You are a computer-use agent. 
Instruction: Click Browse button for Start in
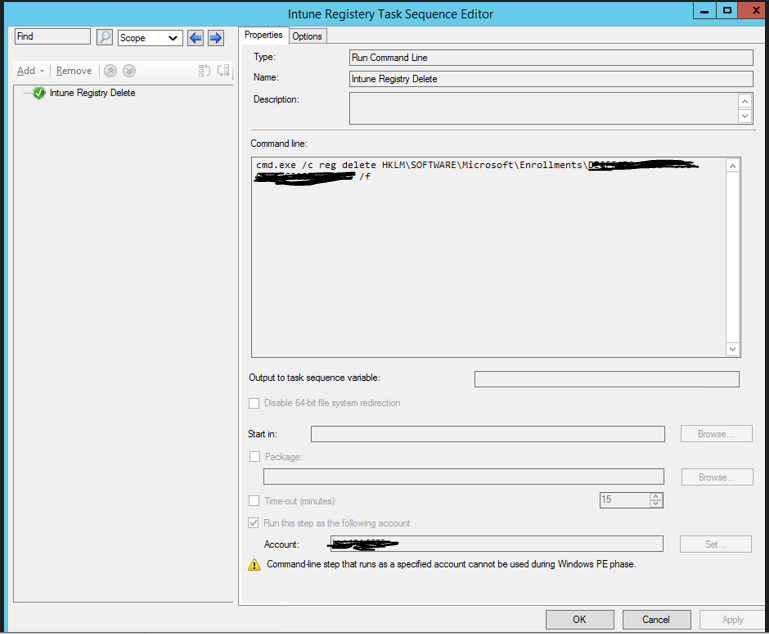716,434
